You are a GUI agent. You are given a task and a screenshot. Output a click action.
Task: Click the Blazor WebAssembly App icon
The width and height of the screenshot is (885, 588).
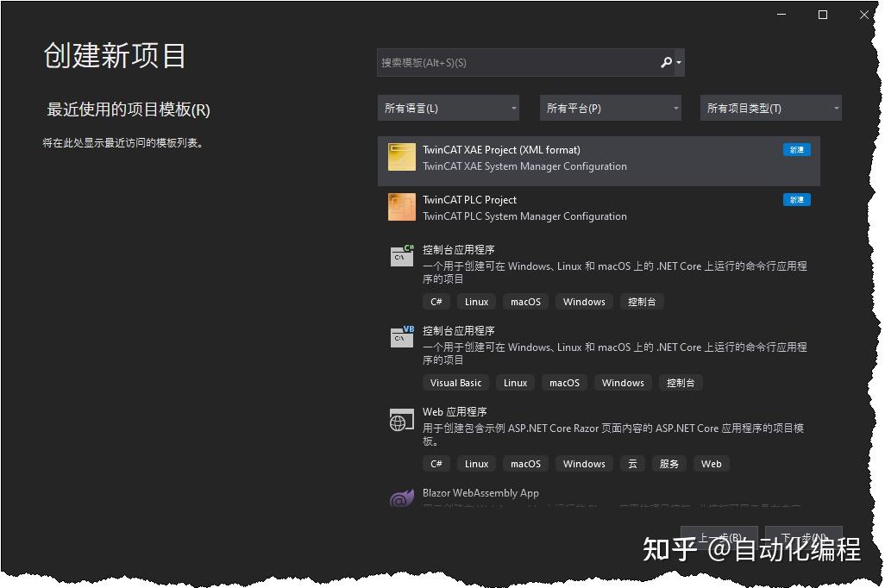coord(402,497)
